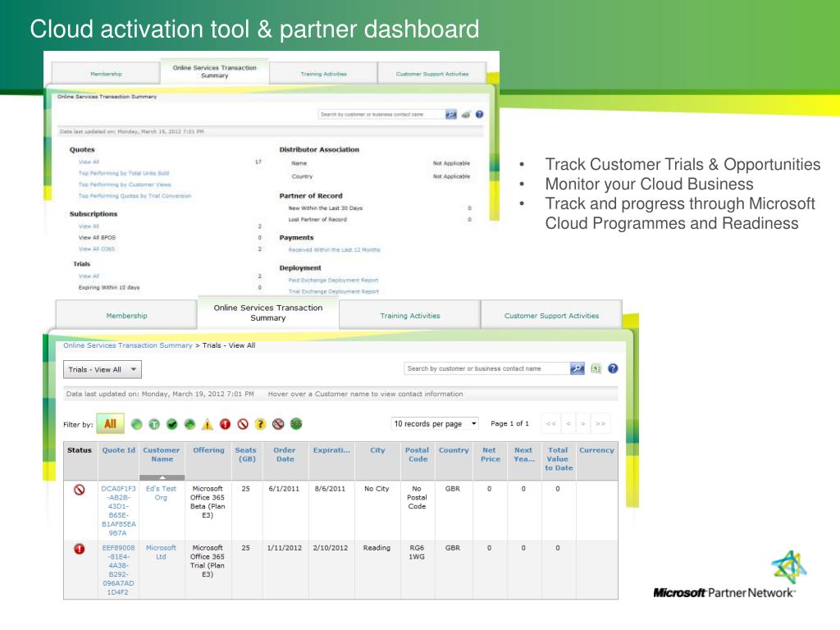840x630 pixels.
Task: Open Customer Support Activities tab in the upper panel
Action: [x=432, y=74]
